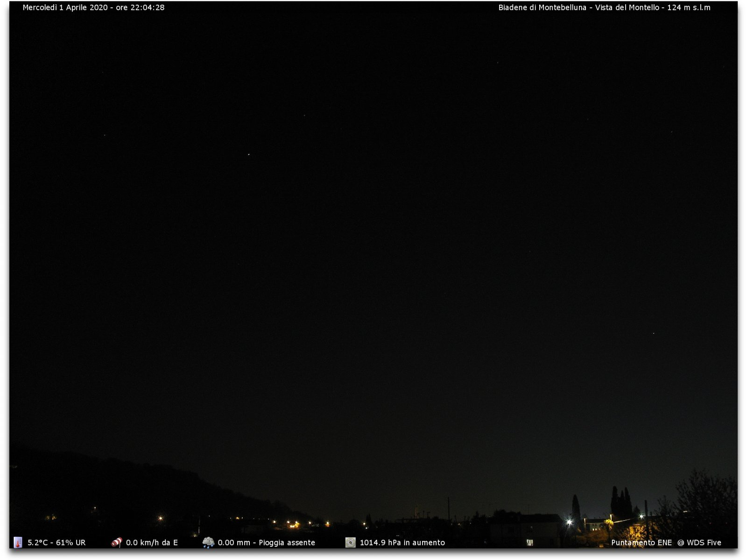Click the Mercoledì 1 Aprile 2020 timestamp
Image resolution: width=747 pixels, height=560 pixels.
pyautogui.click(x=93, y=7)
